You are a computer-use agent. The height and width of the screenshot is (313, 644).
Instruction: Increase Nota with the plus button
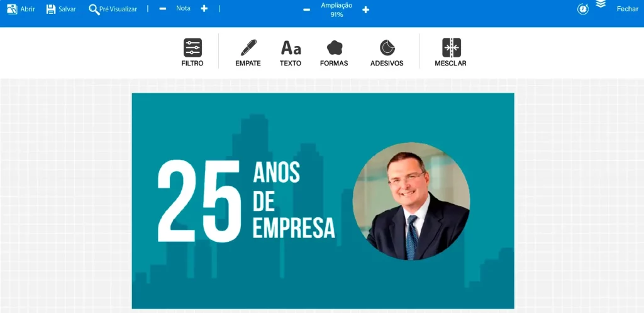204,9
